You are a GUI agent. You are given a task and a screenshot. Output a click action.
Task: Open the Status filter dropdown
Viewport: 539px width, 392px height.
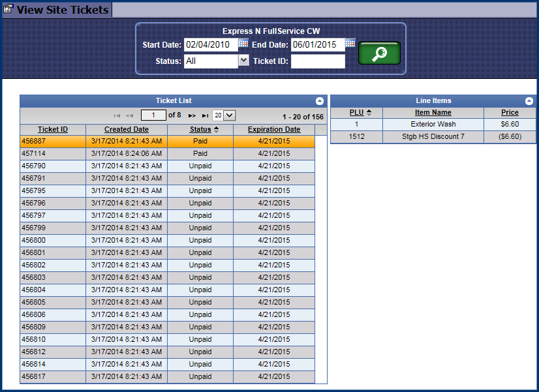(243, 61)
